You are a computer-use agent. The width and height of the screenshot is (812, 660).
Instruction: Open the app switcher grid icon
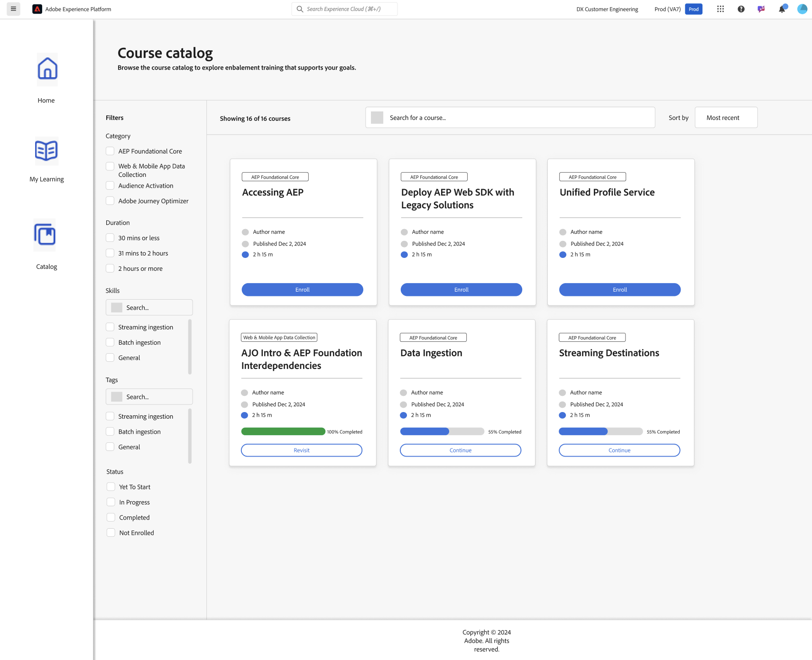pyautogui.click(x=720, y=9)
